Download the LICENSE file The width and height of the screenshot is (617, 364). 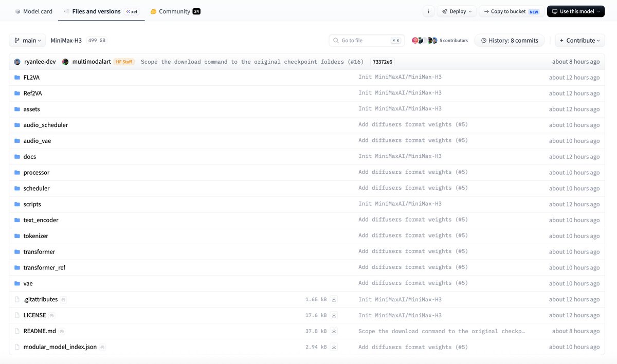pos(334,315)
